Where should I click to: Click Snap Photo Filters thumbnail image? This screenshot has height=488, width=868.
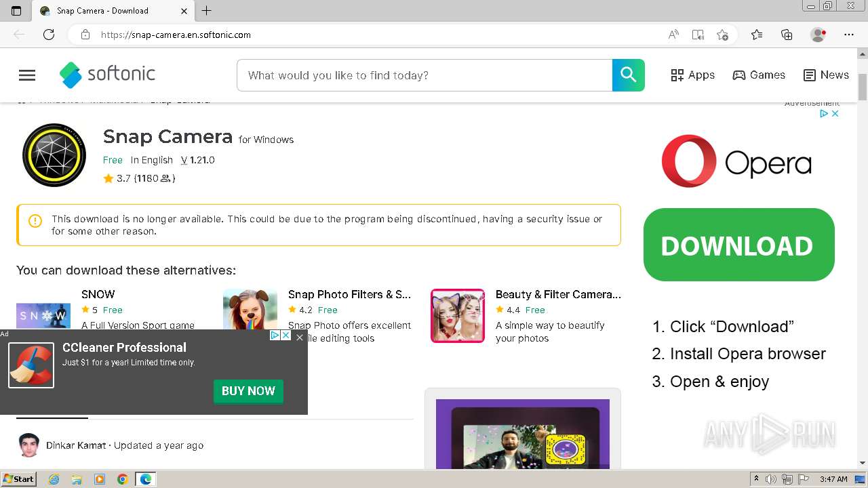pyautogui.click(x=250, y=310)
